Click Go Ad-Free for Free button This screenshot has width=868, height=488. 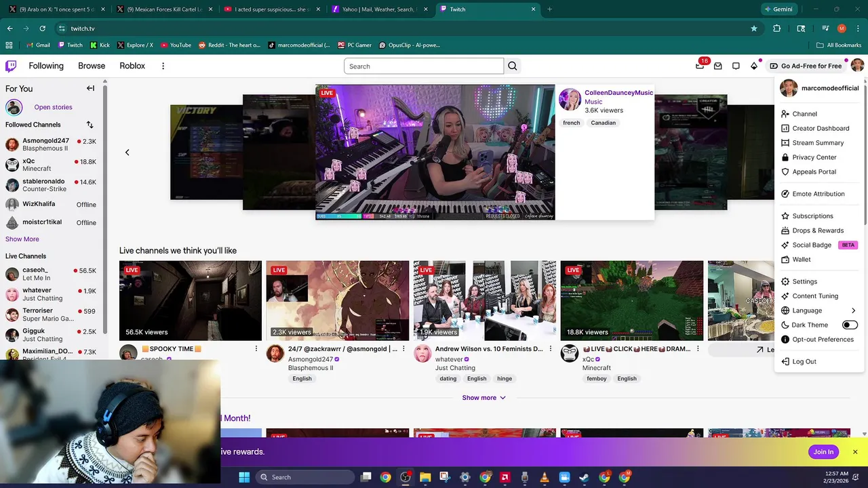pyautogui.click(x=806, y=66)
